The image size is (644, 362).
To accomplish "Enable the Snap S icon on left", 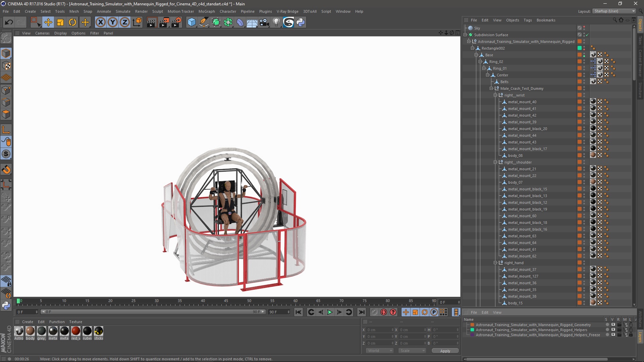I will click(x=6, y=154).
